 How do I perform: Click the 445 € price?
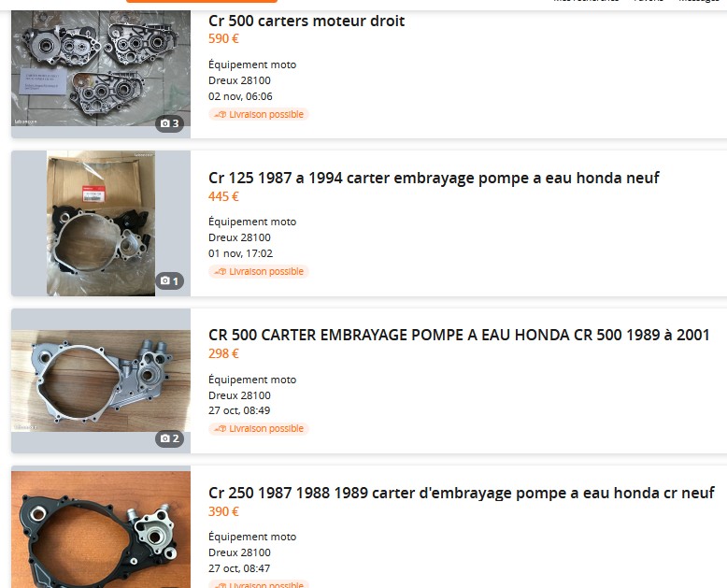coord(223,196)
